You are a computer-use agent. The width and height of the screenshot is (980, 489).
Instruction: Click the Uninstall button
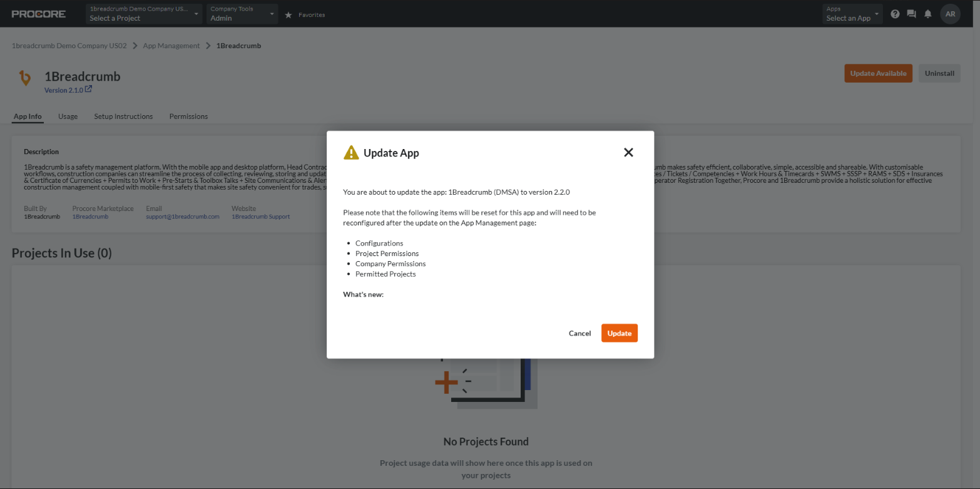(939, 73)
